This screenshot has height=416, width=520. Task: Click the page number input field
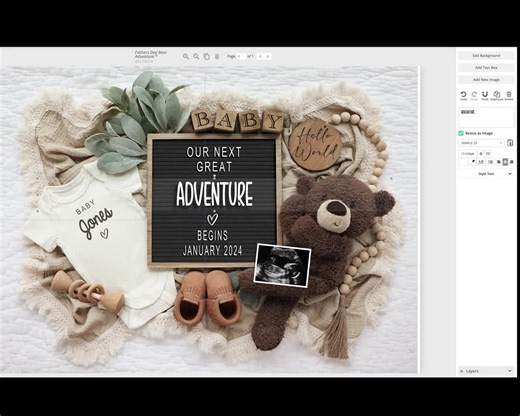click(241, 56)
